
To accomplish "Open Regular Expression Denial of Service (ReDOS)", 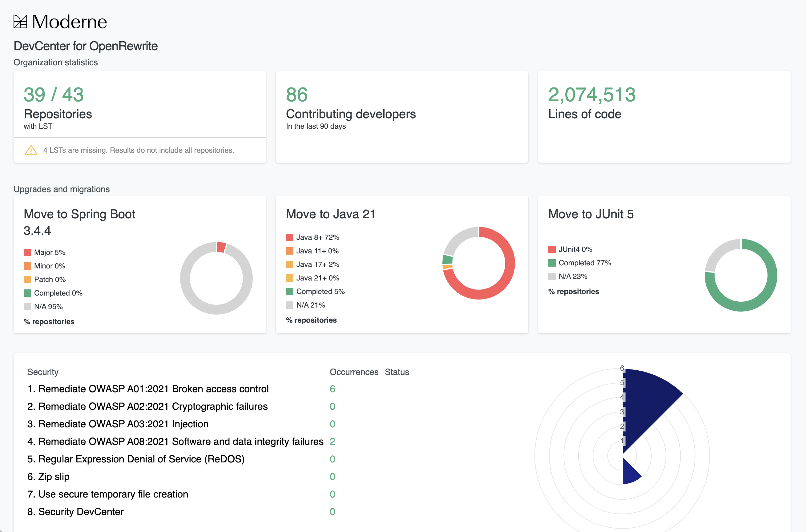I will [x=136, y=459].
